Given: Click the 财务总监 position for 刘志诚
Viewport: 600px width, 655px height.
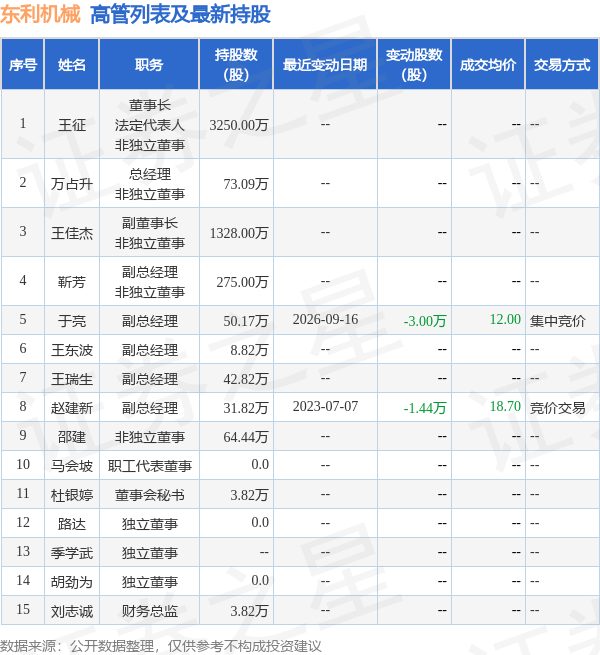Looking at the screenshot, I should tap(150, 611).
